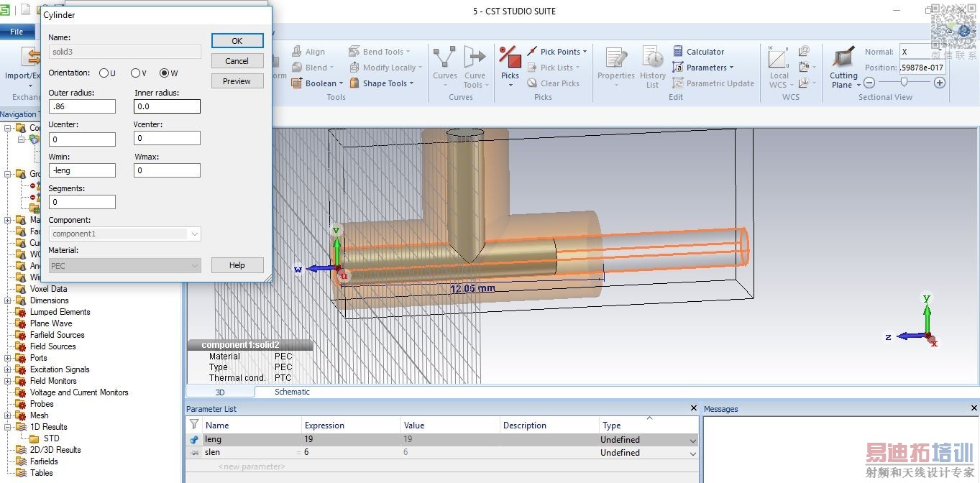Image resolution: width=980 pixels, height=483 pixels.
Task: Click the filter icon in Parameter List
Action: 193,425
